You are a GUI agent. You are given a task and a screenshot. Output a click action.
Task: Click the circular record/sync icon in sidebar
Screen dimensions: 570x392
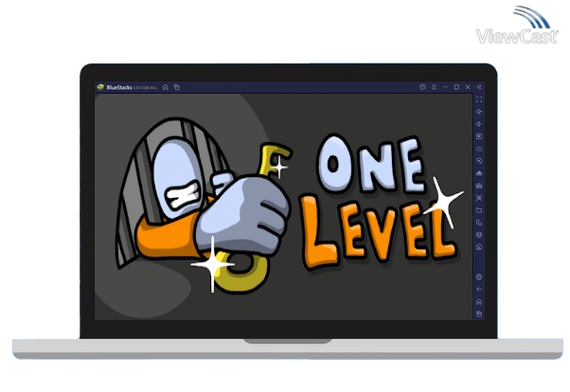479,161
